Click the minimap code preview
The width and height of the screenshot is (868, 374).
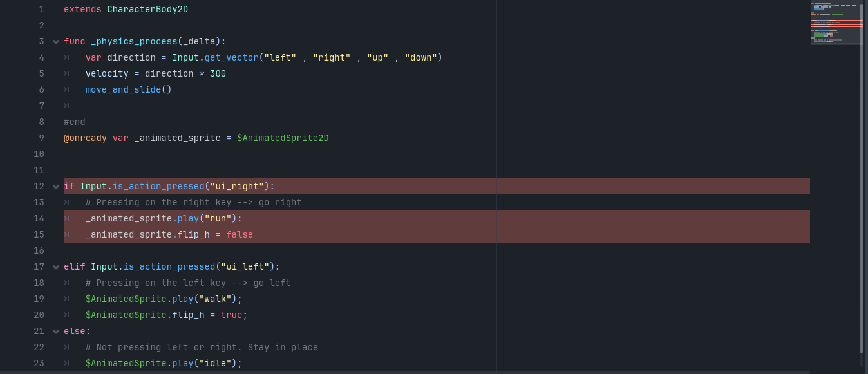click(835, 23)
